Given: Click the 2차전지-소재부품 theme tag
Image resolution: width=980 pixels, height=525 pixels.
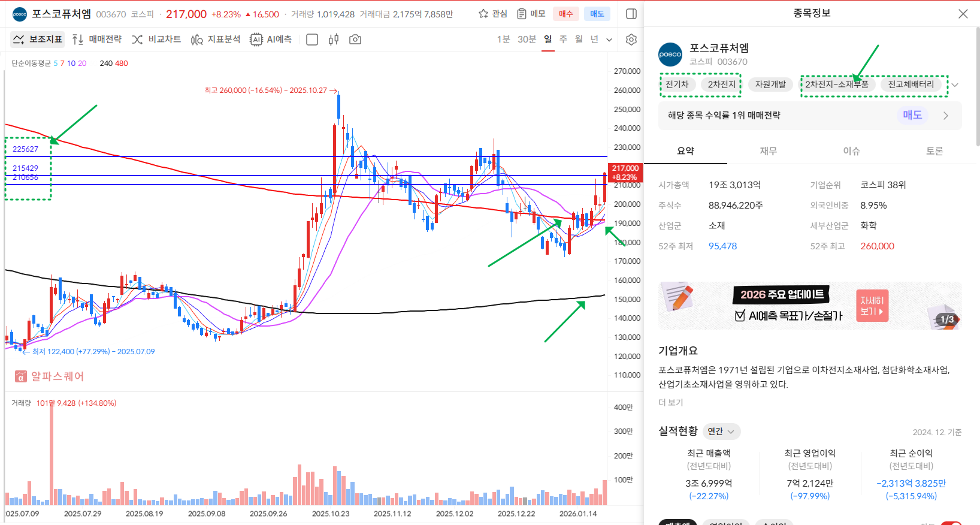Looking at the screenshot, I should [837, 85].
